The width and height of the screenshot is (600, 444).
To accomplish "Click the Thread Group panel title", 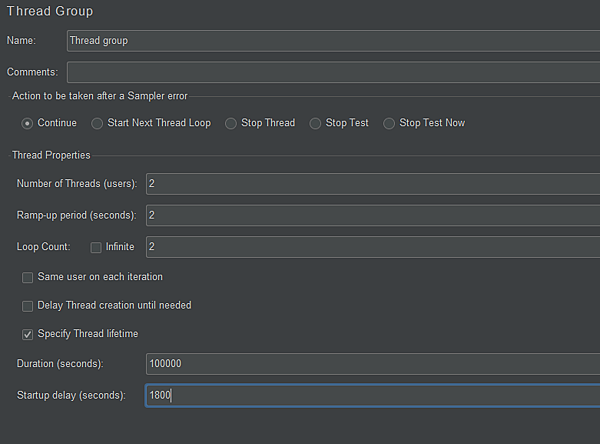I will 50,11.
